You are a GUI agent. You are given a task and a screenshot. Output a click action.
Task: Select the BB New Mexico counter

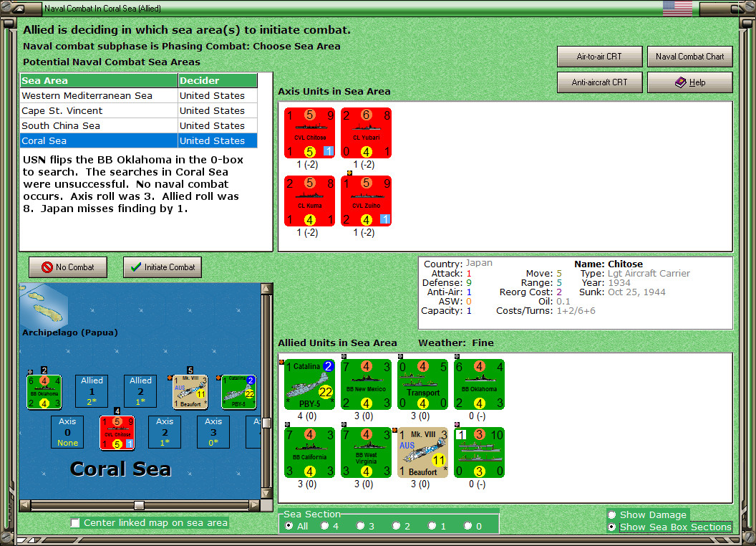366,385
